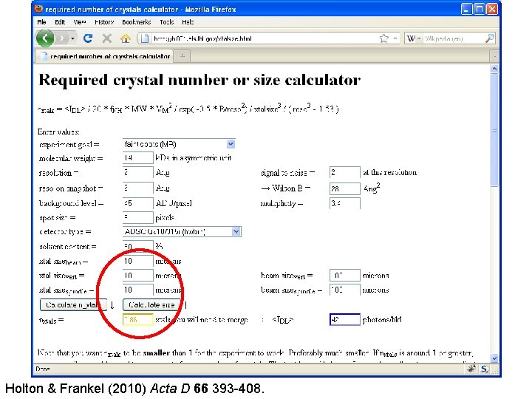Viewport: 532px width, 399px height.
Task: Click the forward navigation arrow
Action: coord(61,38)
